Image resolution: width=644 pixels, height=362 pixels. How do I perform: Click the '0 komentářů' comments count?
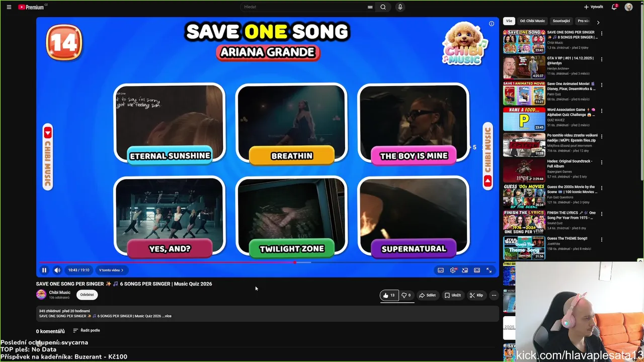[50, 331]
